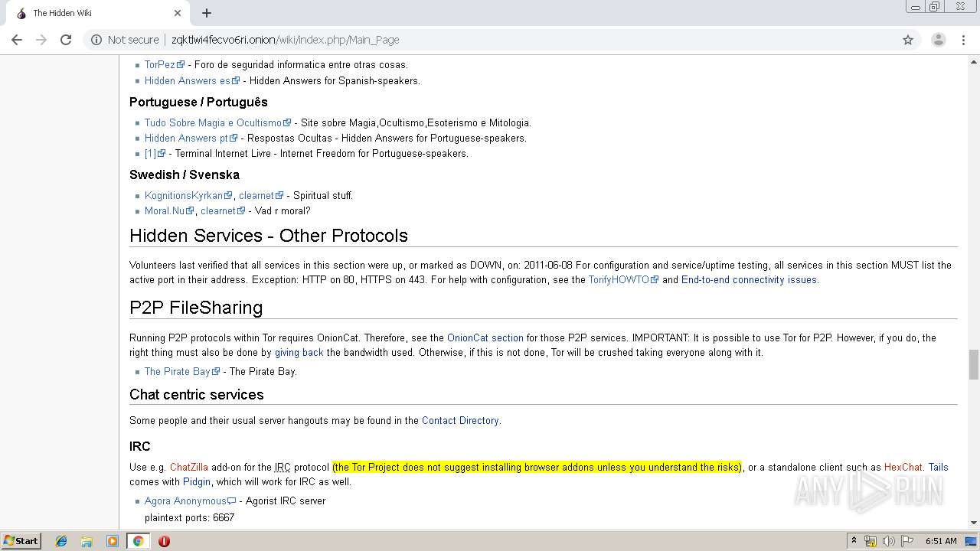Click the vertical scrollbar thumb
Image resolution: width=980 pixels, height=551 pixels.
(973, 364)
